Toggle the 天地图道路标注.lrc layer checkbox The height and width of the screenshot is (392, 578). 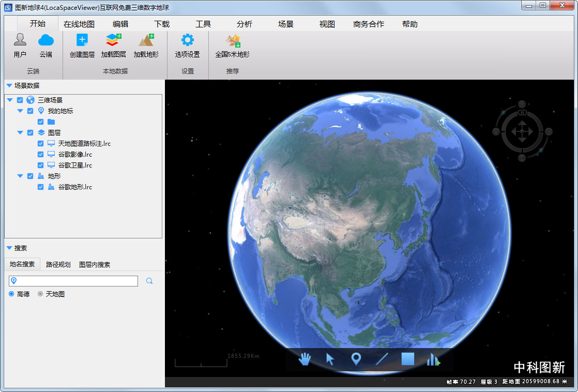[41, 143]
